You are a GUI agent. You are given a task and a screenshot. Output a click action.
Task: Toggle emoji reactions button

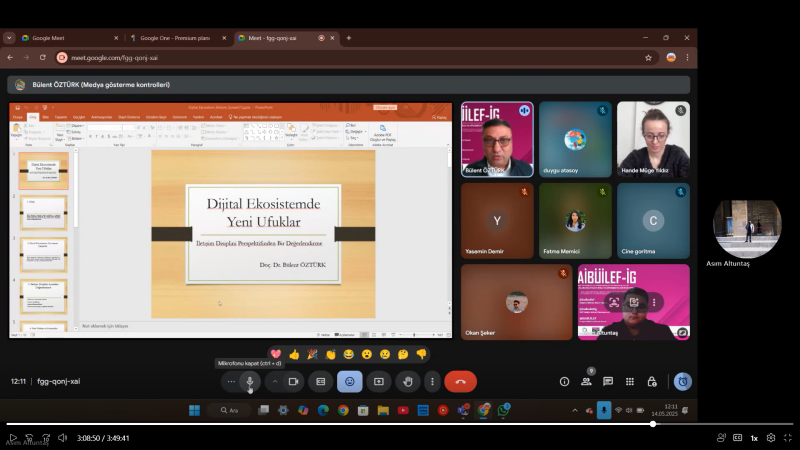coord(349,382)
